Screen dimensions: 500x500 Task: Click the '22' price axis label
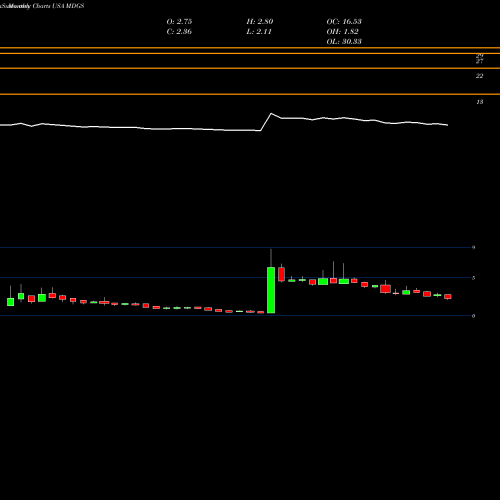[x=479, y=76]
